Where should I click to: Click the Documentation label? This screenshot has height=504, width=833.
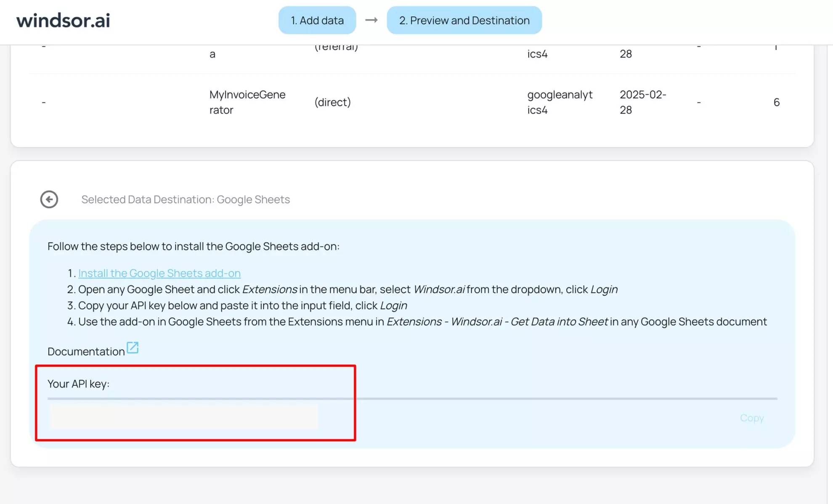(x=86, y=351)
